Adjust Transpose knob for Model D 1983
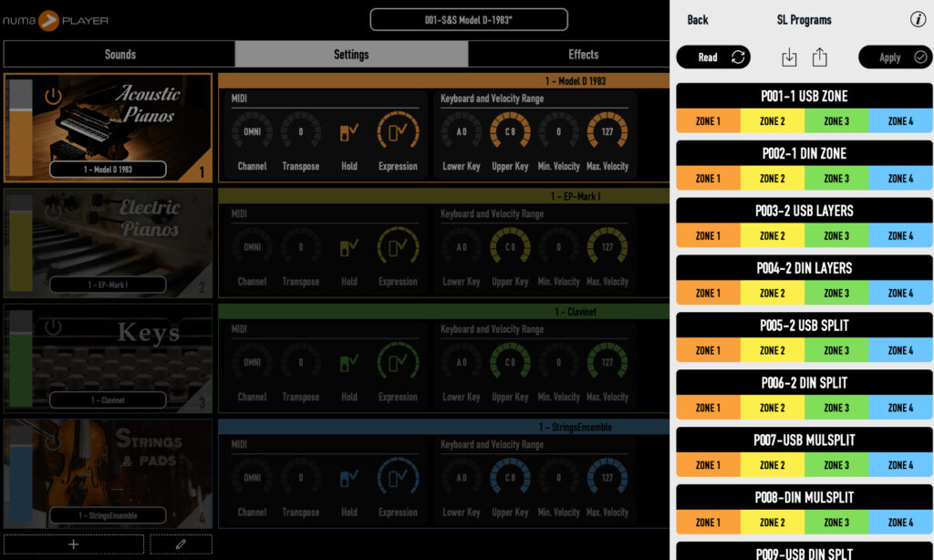934x560 pixels. pyautogui.click(x=301, y=131)
